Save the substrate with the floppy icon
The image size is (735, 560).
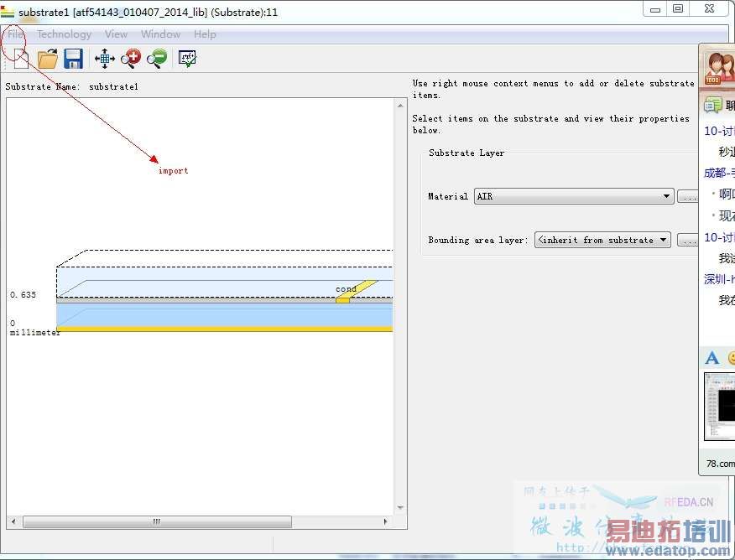[x=73, y=59]
